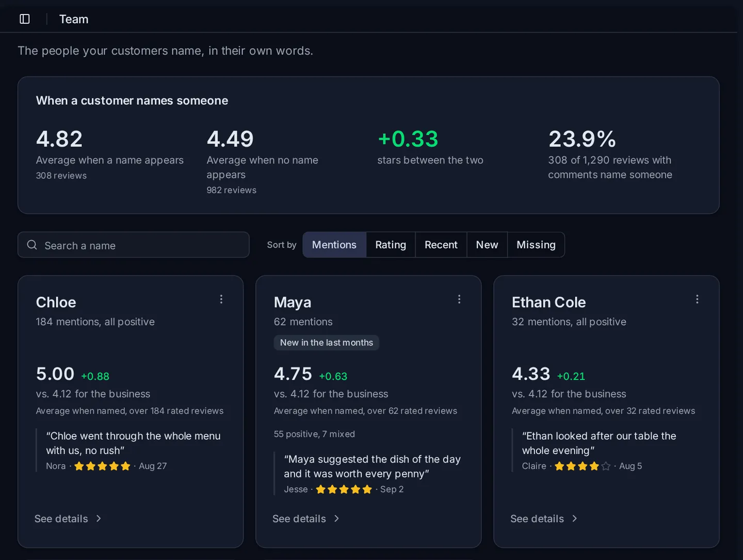Toggle the sidebar panel icon
743x560 pixels.
pos(25,19)
